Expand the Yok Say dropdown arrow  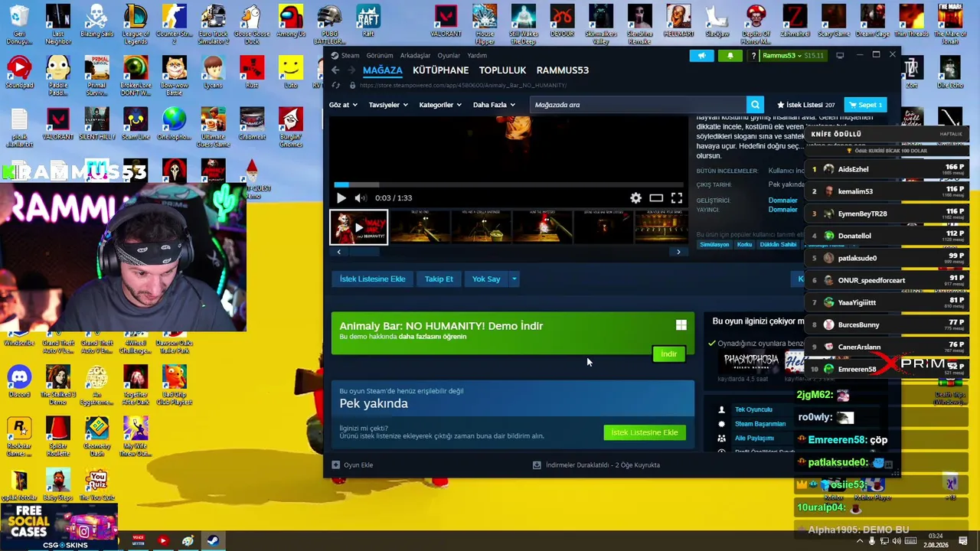click(514, 279)
